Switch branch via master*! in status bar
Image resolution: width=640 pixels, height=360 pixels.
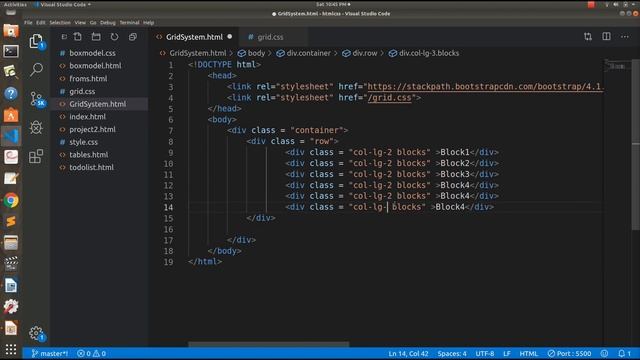(x=50, y=353)
